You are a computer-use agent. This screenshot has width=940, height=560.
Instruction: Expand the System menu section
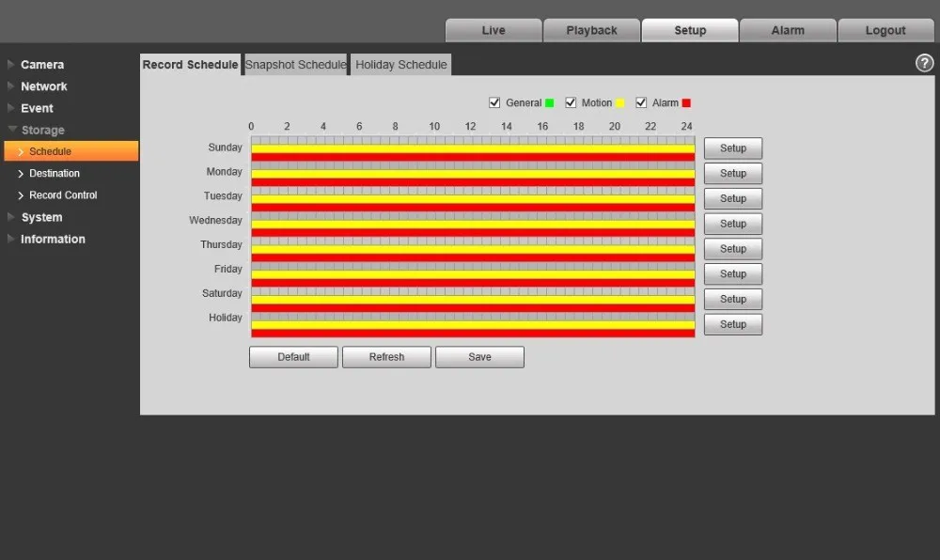41,217
